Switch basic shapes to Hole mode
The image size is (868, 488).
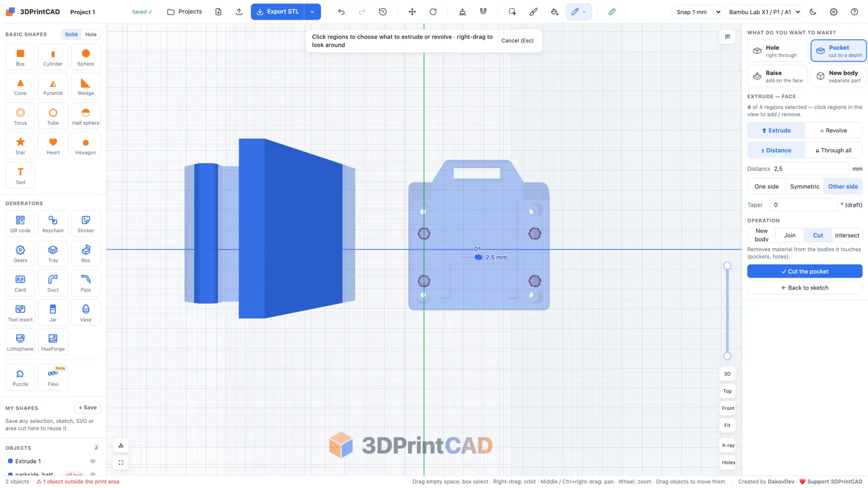point(91,34)
